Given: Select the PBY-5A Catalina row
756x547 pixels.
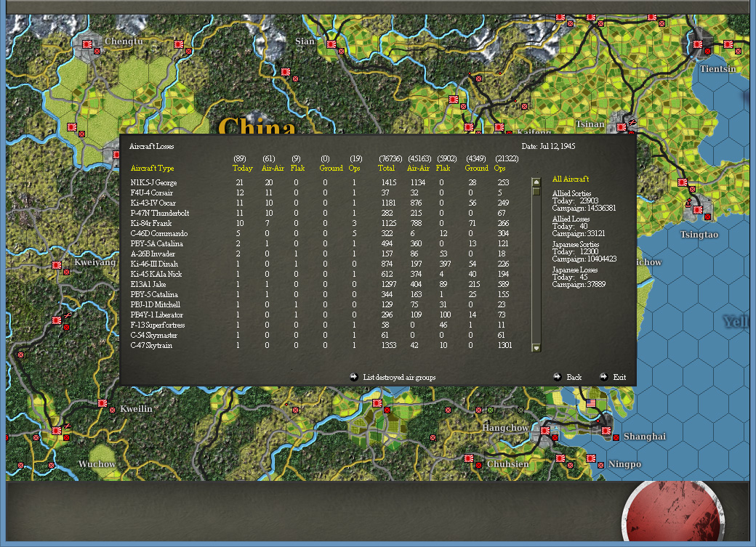Looking at the screenshot, I should (321, 243).
